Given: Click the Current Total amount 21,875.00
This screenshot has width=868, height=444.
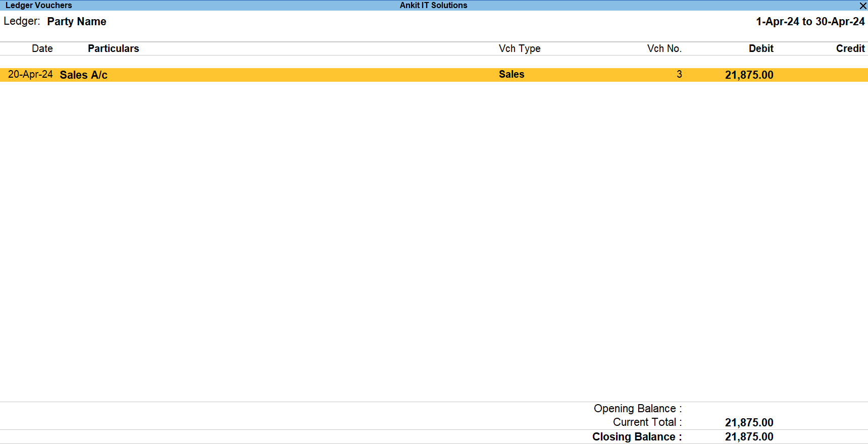Looking at the screenshot, I should 749,423.
